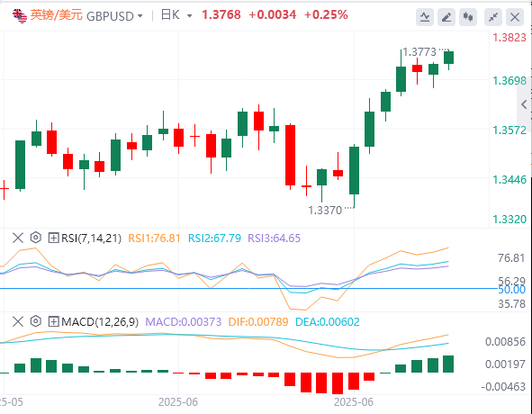This screenshot has height=414, width=532.
Task: Open RSI settings via the hexagon gear icon
Action: click(36, 238)
